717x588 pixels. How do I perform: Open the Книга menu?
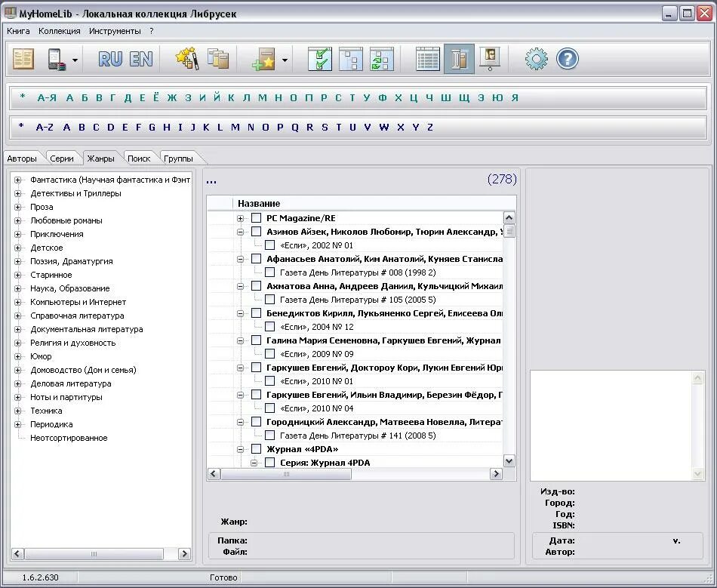click(x=18, y=31)
